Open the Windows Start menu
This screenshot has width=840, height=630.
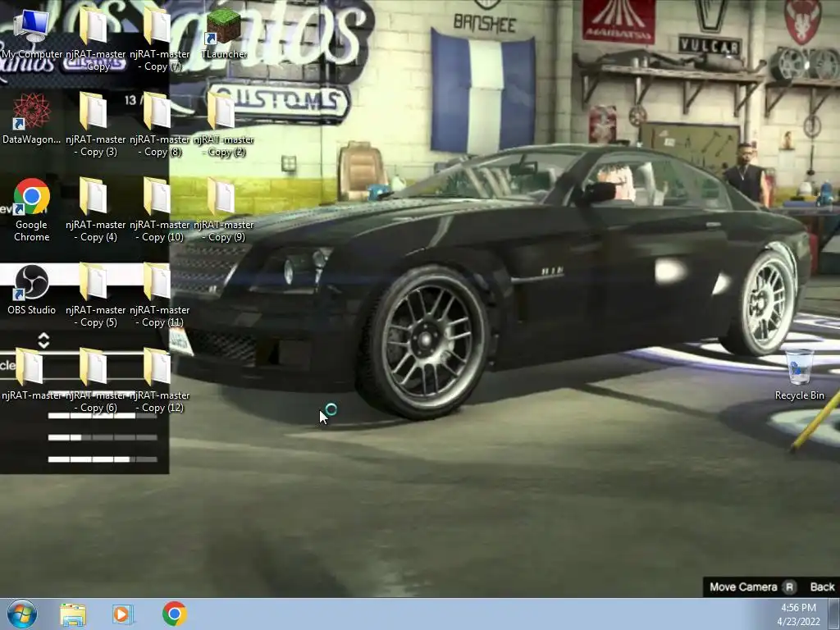(x=21, y=614)
